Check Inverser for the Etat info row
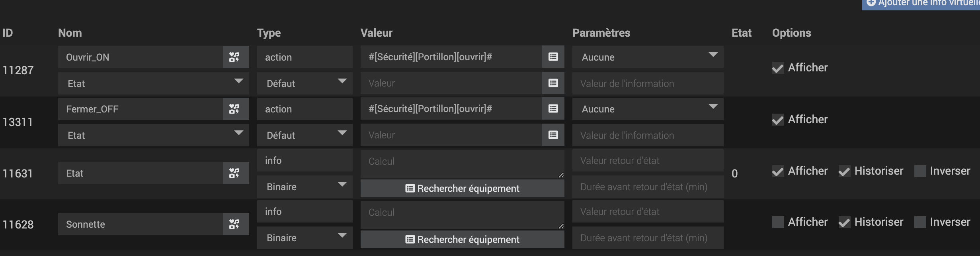The width and height of the screenshot is (980, 256). pos(920,171)
